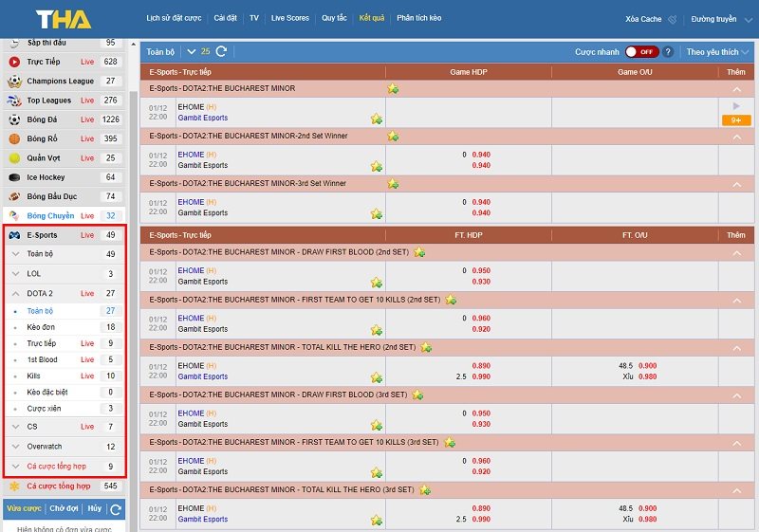Click the Trực Tiếp live play icon in sidebar

14,62
